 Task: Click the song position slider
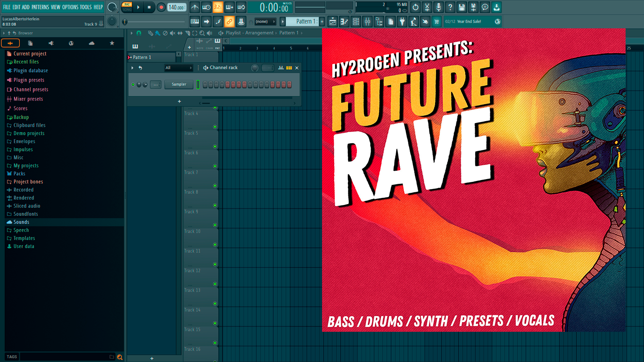(154, 22)
